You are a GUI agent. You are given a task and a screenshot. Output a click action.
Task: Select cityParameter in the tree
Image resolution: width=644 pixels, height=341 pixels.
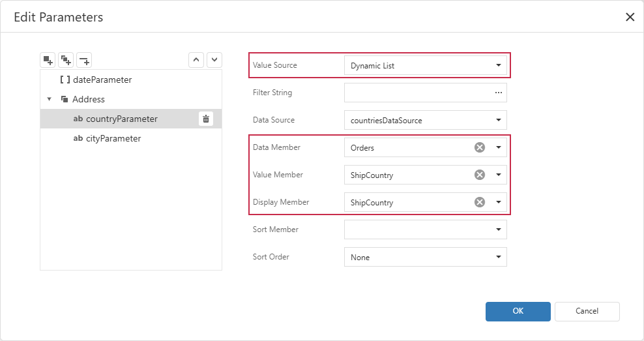click(131, 138)
